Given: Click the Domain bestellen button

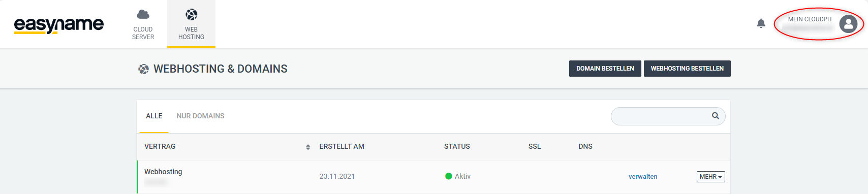Looking at the screenshot, I should pos(605,69).
